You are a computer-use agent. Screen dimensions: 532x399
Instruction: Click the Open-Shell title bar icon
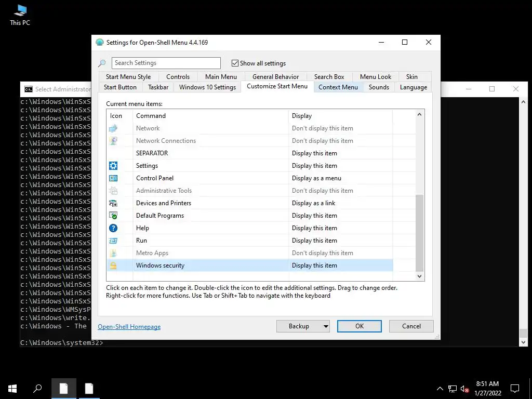(x=100, y=43)
